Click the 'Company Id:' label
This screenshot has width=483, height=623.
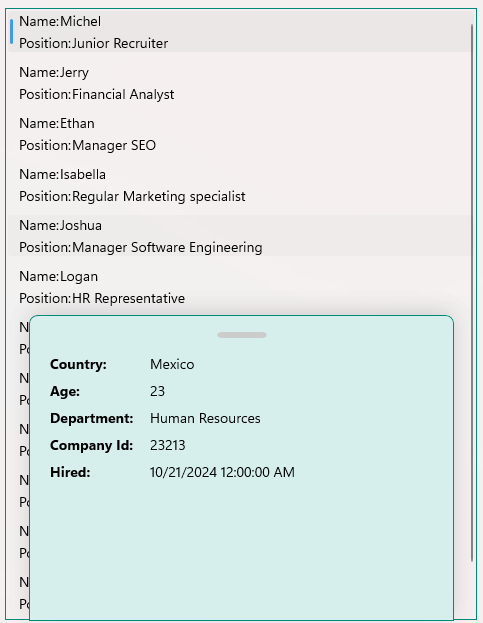click(x=91, y=445)
